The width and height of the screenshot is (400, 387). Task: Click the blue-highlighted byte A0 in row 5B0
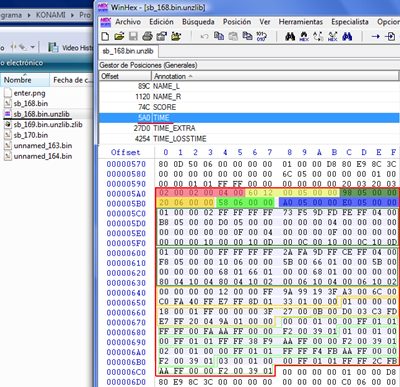(x=287, y=202)
